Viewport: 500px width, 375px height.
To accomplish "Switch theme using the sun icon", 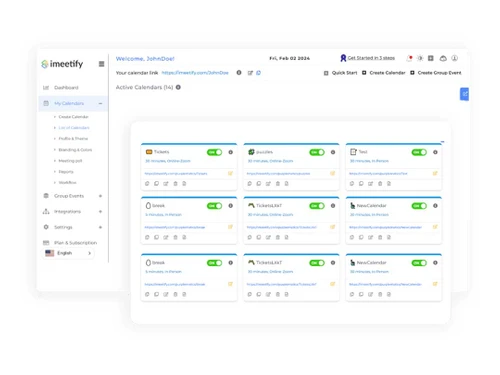I will tap(420, 58).
